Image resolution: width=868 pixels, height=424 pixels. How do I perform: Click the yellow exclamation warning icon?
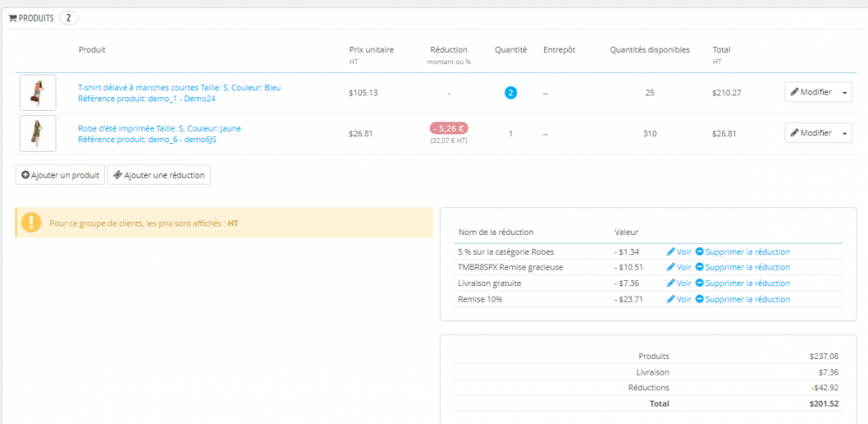point(31,223)
